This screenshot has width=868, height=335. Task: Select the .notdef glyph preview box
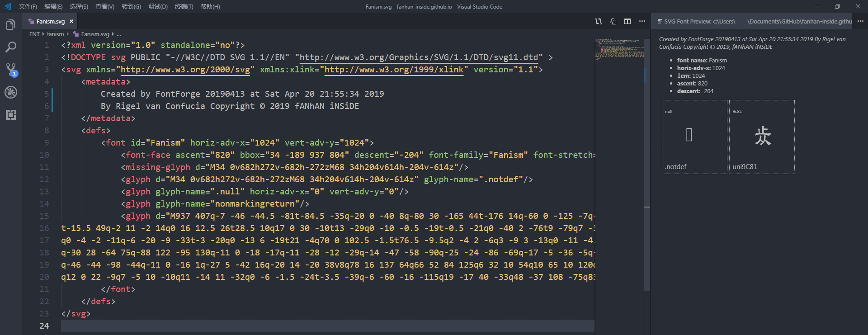point(694,137)
